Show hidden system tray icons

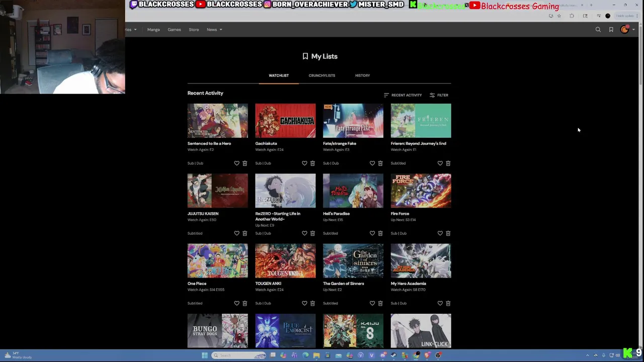[587, 355]
